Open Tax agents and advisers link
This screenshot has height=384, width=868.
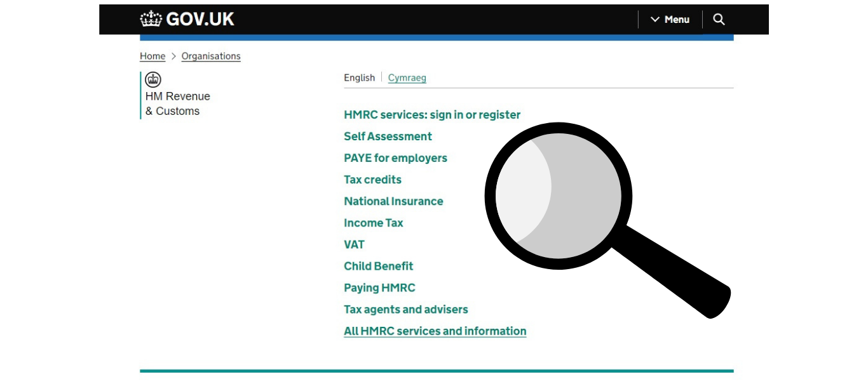click(405, 309)
